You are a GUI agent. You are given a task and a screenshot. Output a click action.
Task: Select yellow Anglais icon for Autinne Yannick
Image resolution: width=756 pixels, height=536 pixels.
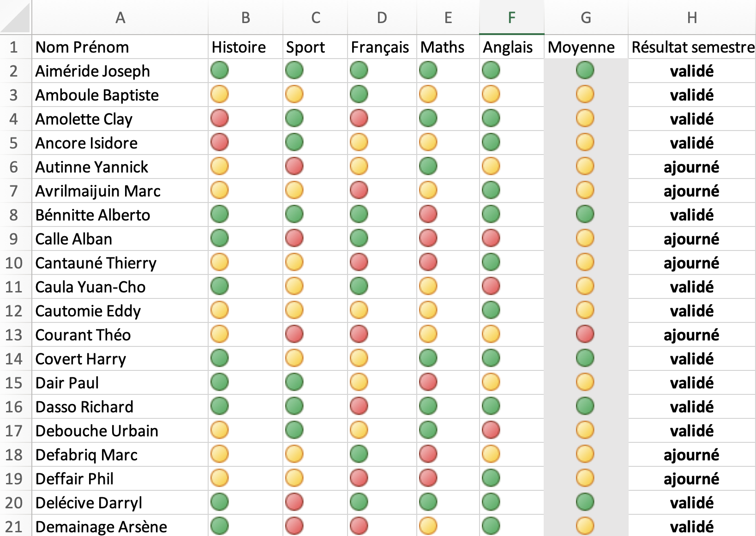[x=491, y=166]
